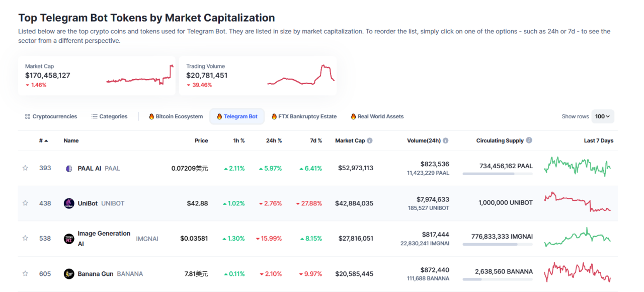
Task: Open UniBot's last 7 days sparkline chart
Action: (x=578, y=202)
